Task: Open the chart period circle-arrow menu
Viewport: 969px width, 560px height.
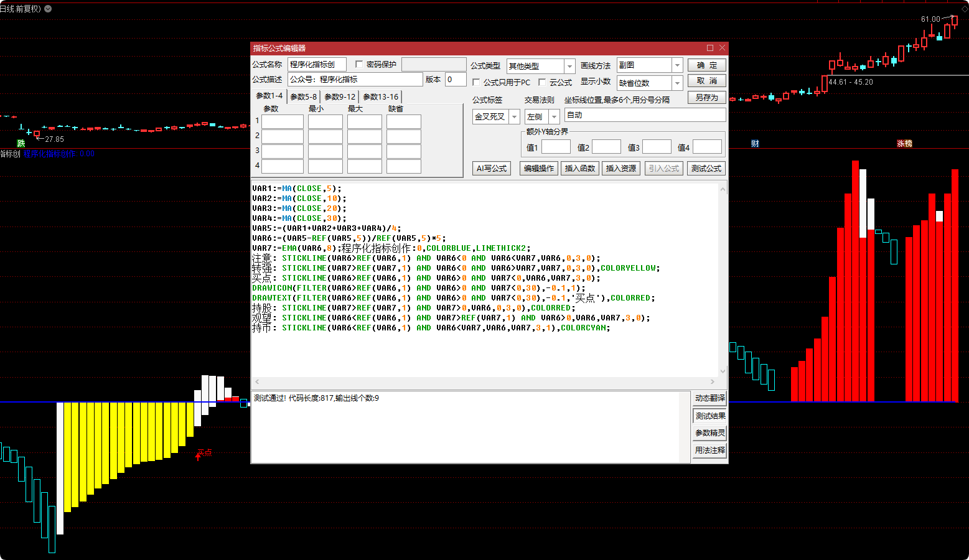Action: [x=48, y=9]
